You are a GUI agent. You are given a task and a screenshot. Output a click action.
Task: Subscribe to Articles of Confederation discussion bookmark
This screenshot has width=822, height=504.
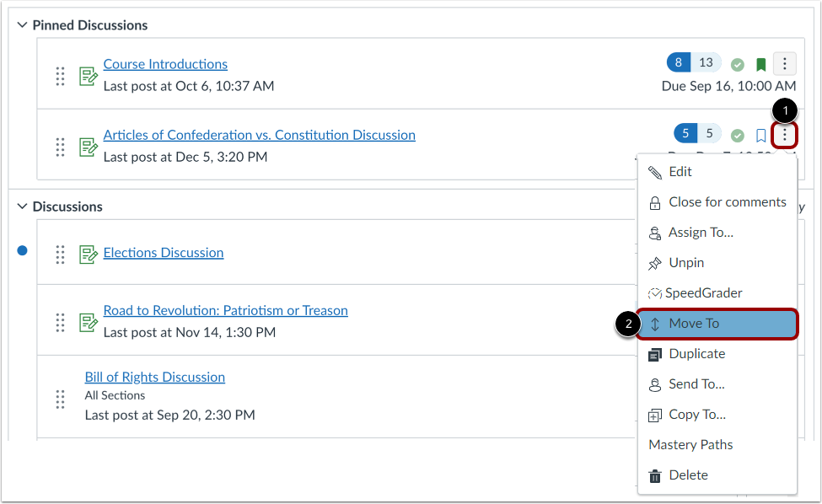(x=760, y=136)
